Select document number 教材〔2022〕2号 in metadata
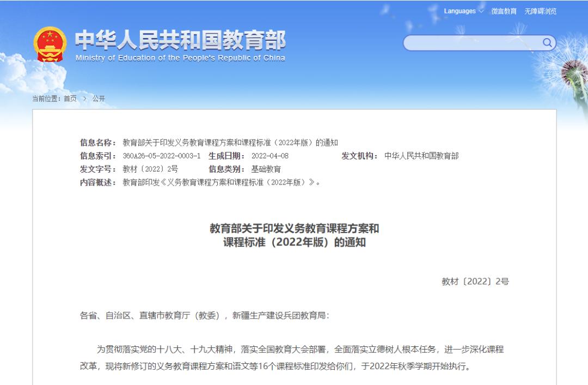588x385 pixels. [x=150, y=169]
